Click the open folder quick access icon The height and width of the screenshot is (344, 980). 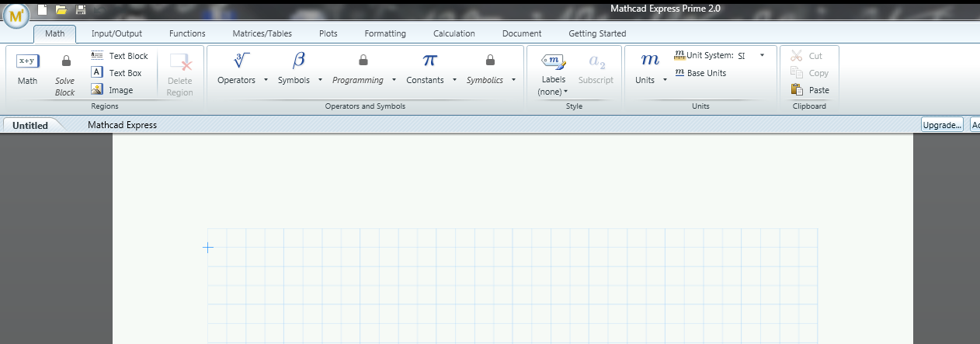pyautogui.click(x=61, y=9)
